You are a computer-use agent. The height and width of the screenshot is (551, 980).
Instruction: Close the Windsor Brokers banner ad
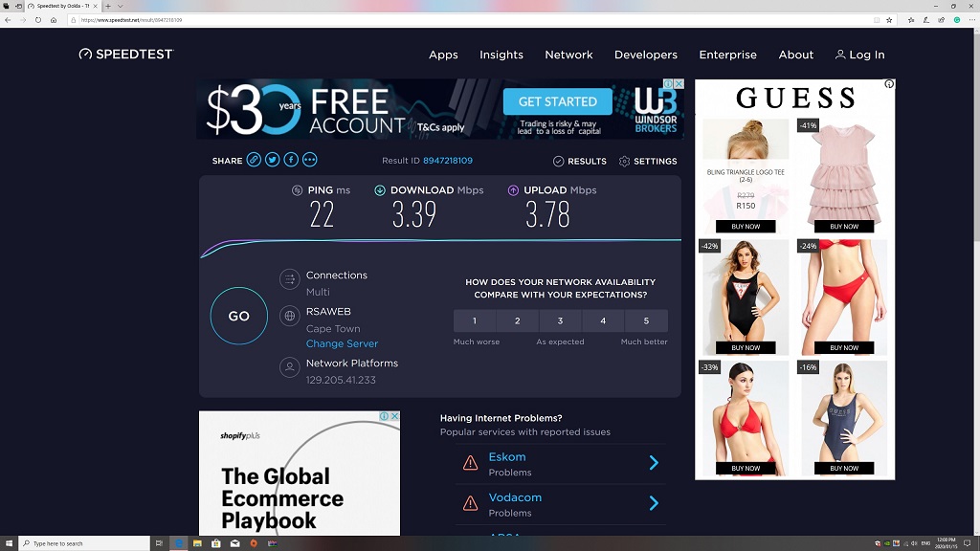coord(679,84)
